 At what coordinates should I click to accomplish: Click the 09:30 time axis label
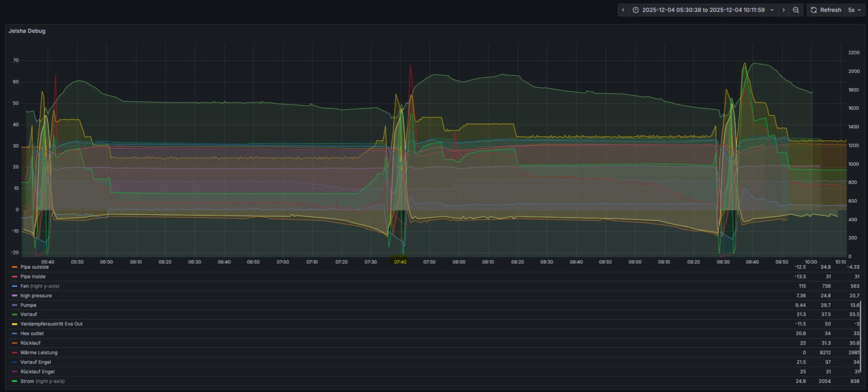coord(723,262)
